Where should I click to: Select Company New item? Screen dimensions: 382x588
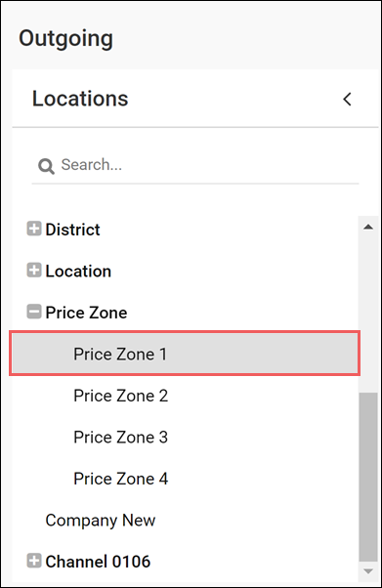pos(101,521)
